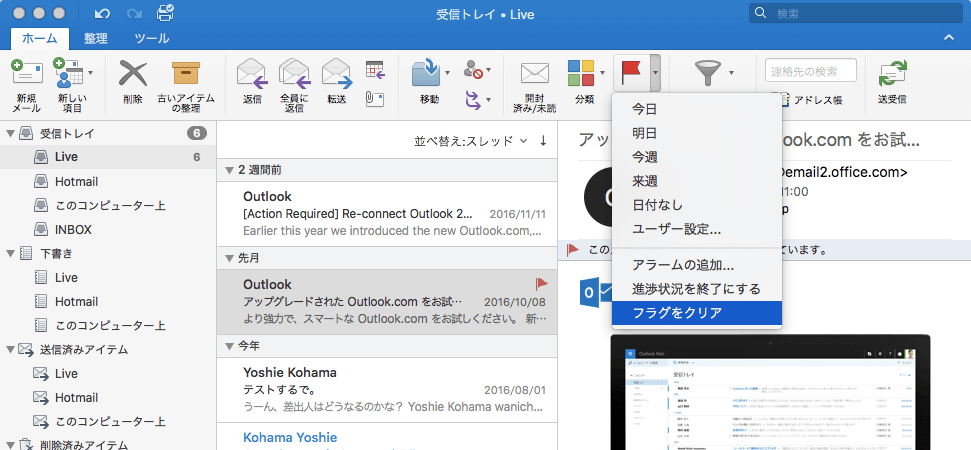971x450 pixels.
Task: Select 進捗状況を終了にする menu item
Action: click(x=697, y=289)
